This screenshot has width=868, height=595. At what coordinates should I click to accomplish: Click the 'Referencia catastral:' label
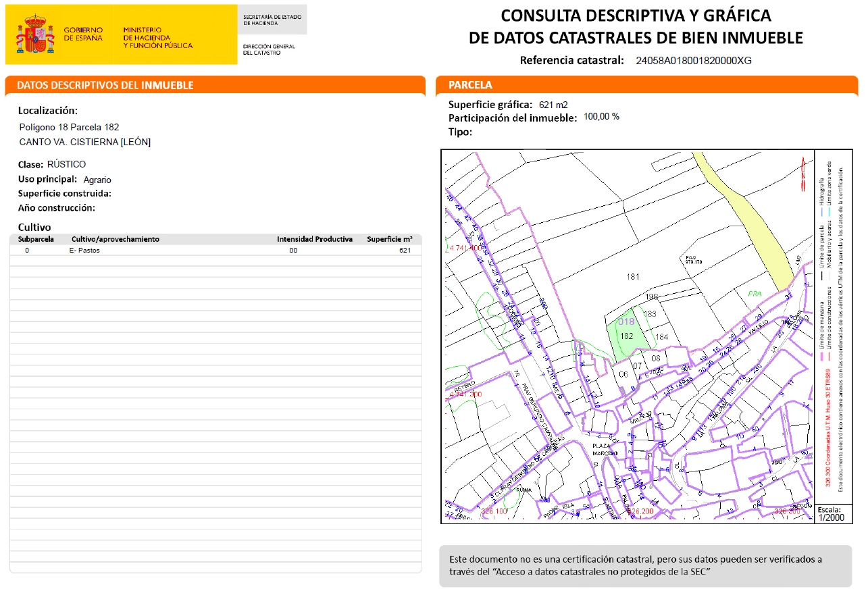click(572, 60)
